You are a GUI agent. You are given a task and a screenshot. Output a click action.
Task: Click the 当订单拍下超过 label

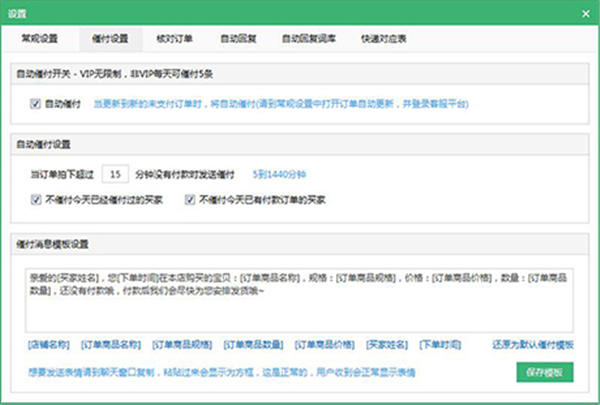62,175
